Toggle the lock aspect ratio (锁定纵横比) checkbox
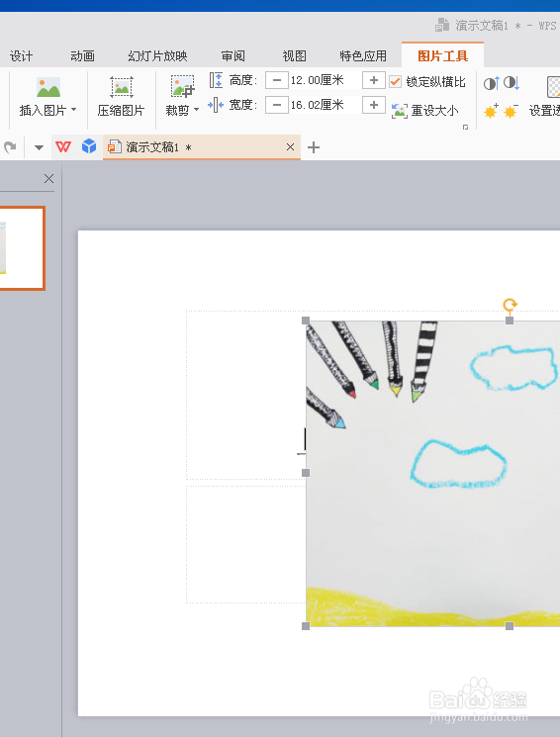The height and width of the screenshot is (737, 560). [395, 82]
